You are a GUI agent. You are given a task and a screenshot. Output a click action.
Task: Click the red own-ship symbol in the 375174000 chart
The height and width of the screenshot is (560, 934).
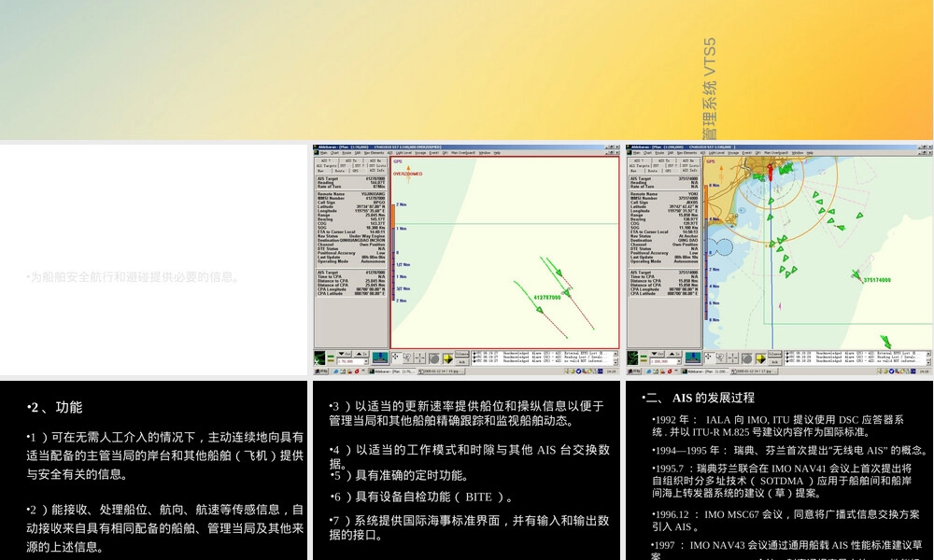[771, 171]
